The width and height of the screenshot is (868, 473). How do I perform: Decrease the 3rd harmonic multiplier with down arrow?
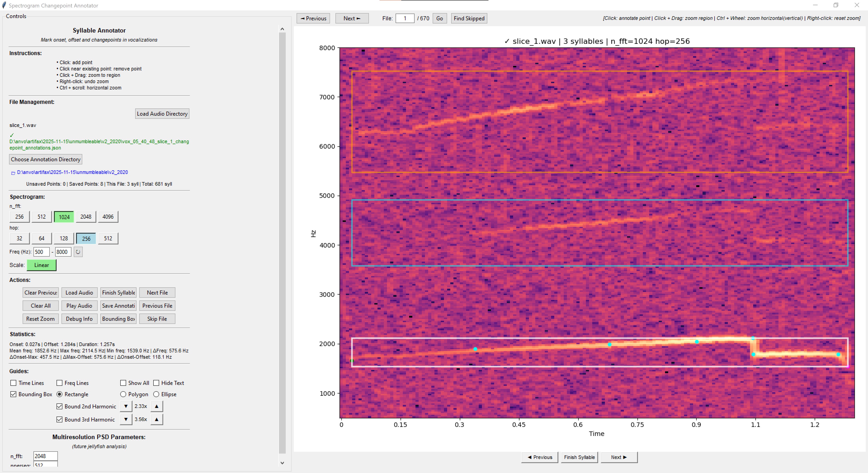pos(126,419)
